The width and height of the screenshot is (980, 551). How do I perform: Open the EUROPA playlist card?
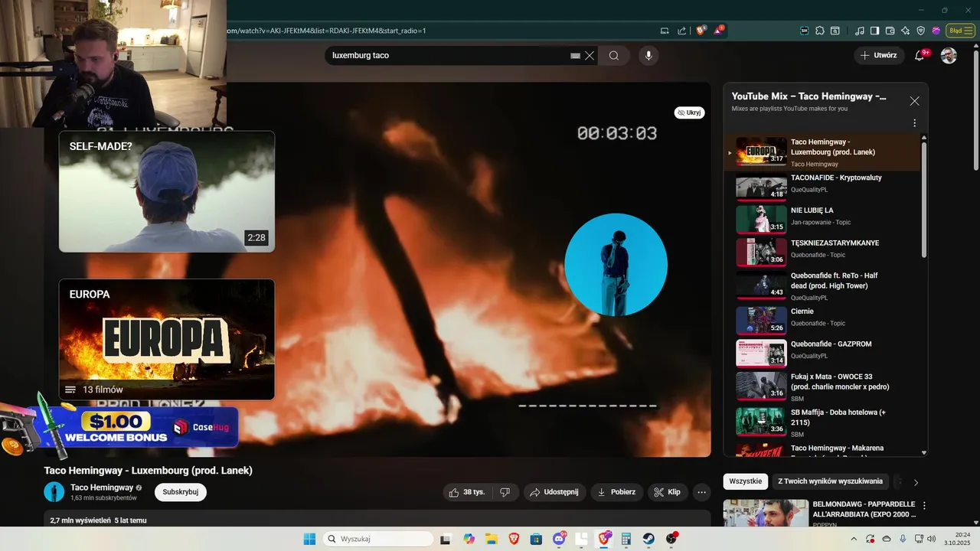point(167,339)
